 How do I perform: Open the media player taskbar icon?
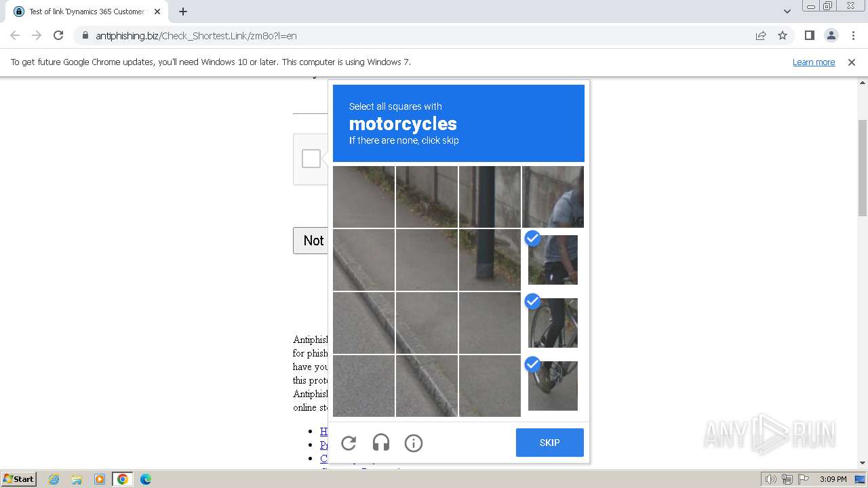100,479
